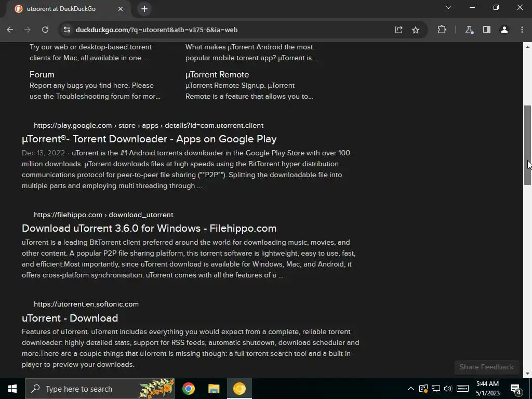Click the browser forward arrow

[x=28, y=30]
